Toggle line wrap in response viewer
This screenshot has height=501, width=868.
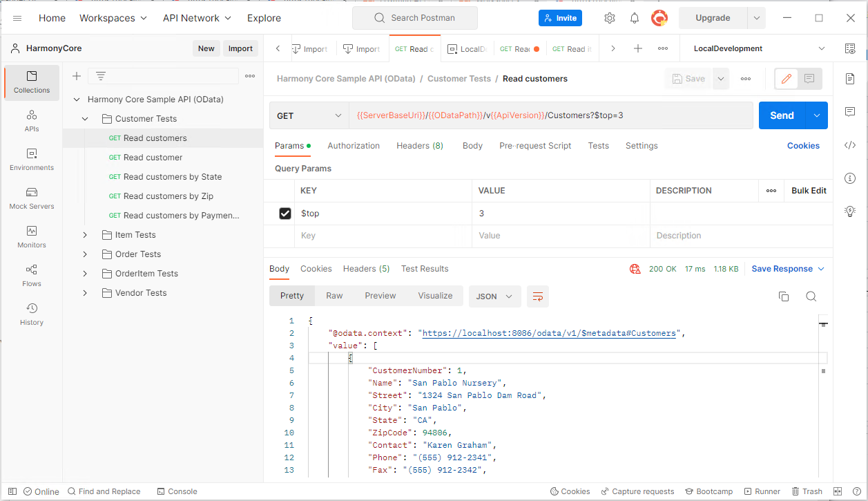pyautogui.click(x=538, y=296)
